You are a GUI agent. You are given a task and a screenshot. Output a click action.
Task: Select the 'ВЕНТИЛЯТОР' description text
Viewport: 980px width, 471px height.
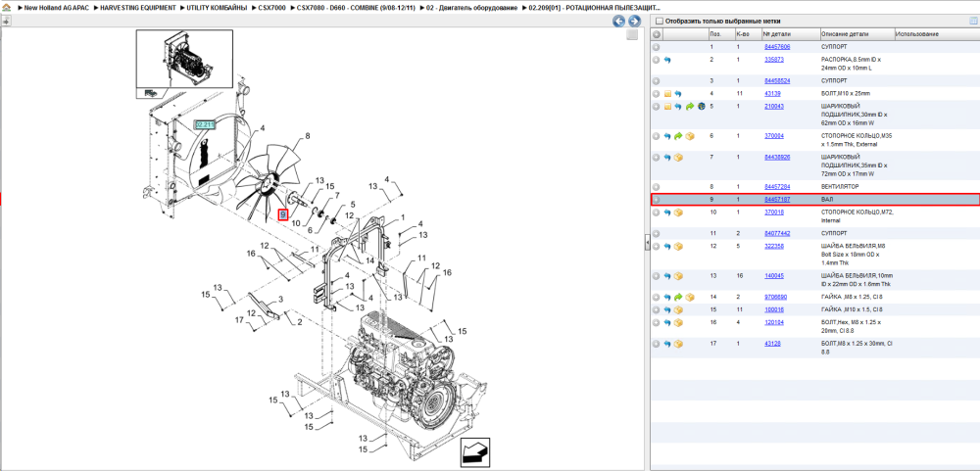(840, 187)
